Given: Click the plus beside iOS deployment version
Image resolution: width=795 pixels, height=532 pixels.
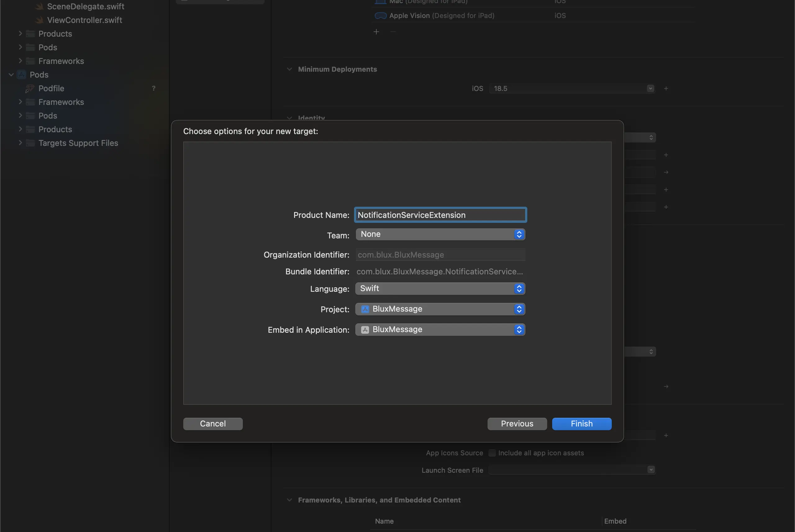Looking at the screenshot, I should 666,88.
